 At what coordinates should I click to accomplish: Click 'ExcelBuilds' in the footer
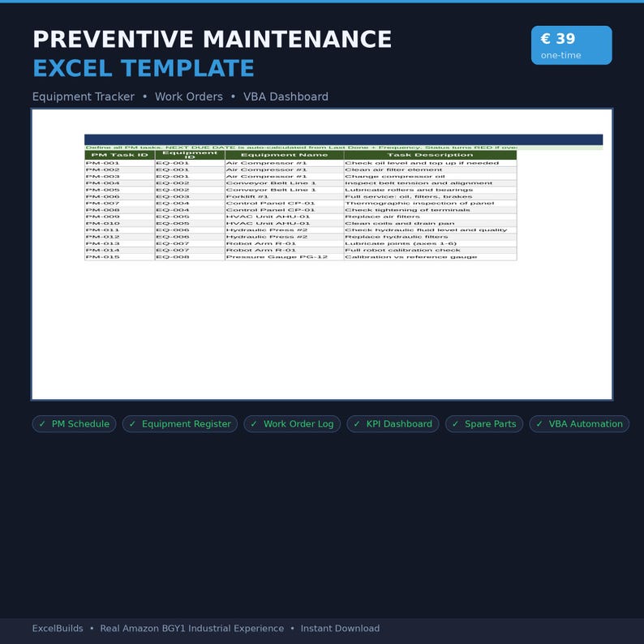(58, 629)
